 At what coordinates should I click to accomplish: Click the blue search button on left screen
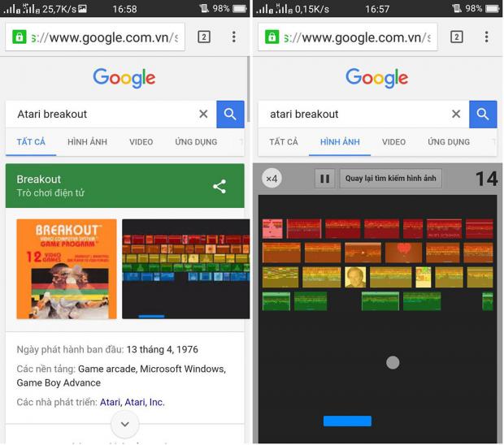click(x=230, y=114)
